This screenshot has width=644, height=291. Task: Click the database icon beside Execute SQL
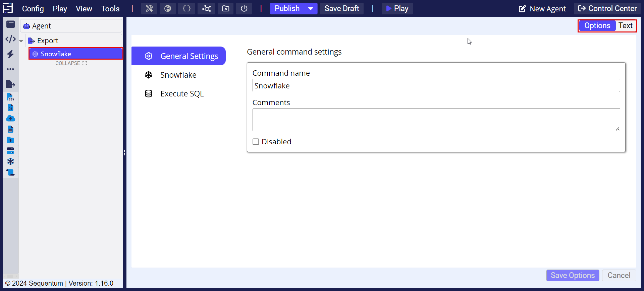pos(149,94)
